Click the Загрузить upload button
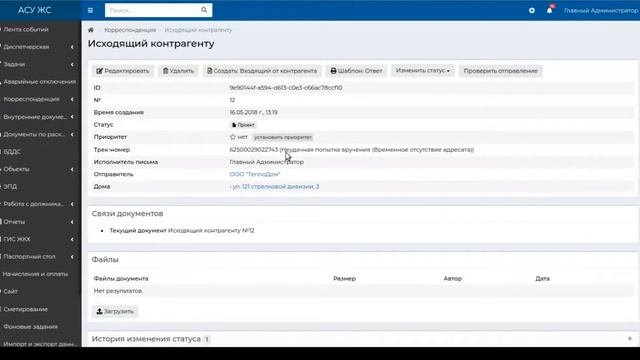Viewport: 640px width, 360px height. pyautogui.click(x=115, y=311)
